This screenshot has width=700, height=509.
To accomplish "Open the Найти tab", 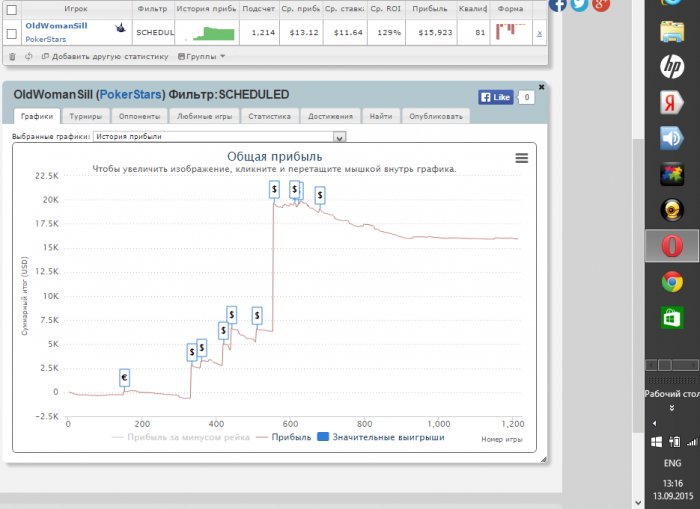I will pos(380,116).
